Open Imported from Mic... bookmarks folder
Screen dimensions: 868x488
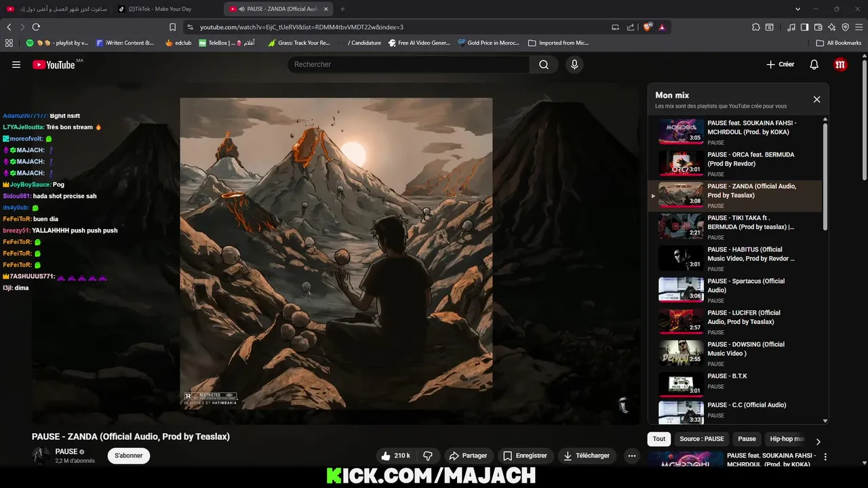(558, 43)
